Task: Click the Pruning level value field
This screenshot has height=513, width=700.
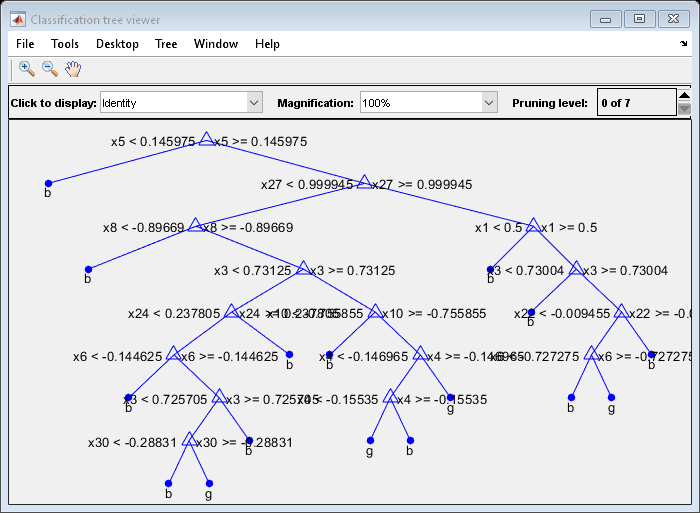Action: pyautogui.click(x=637, y=103)
